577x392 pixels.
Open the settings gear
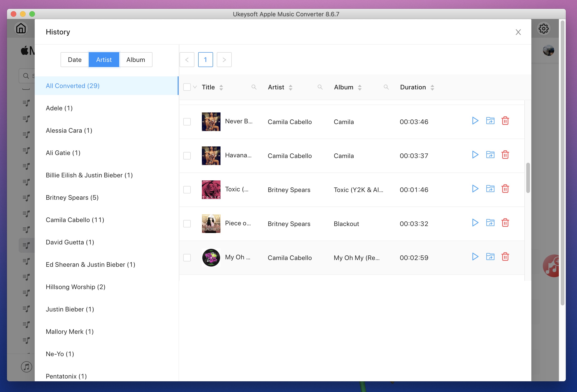coord(543,29)
